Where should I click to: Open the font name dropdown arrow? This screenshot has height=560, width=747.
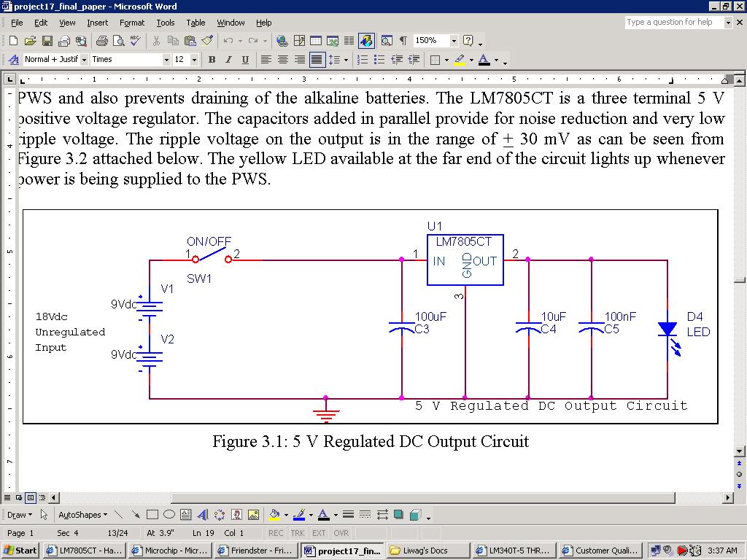166,60
